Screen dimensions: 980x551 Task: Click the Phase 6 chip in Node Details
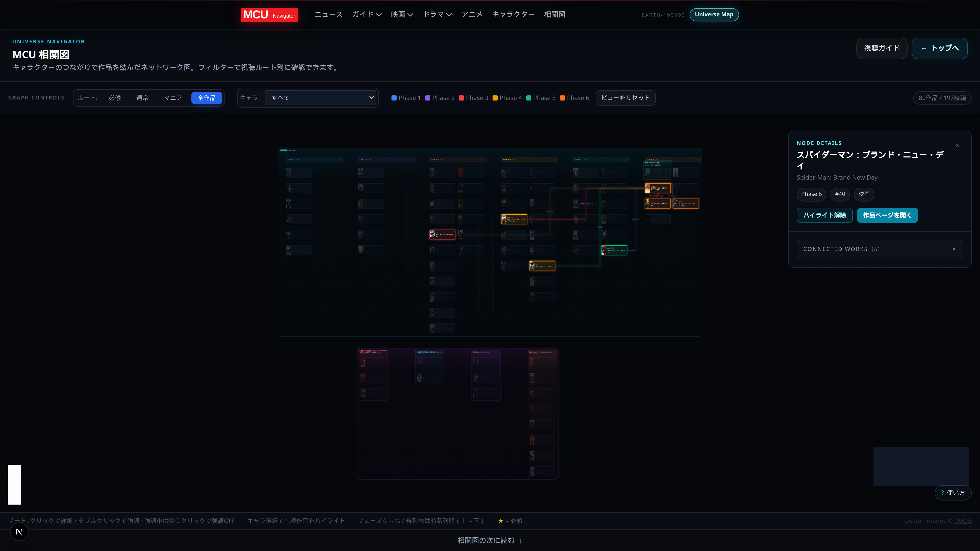tap(811, 194)
